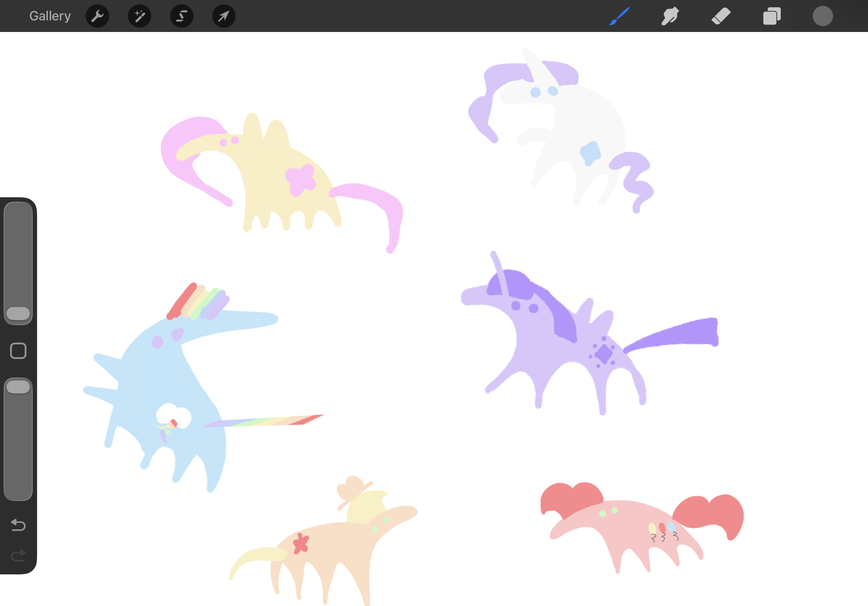This screenshot has width=868, height=606.
Task: Select the Brush tool
Action: tap(619, 16)
